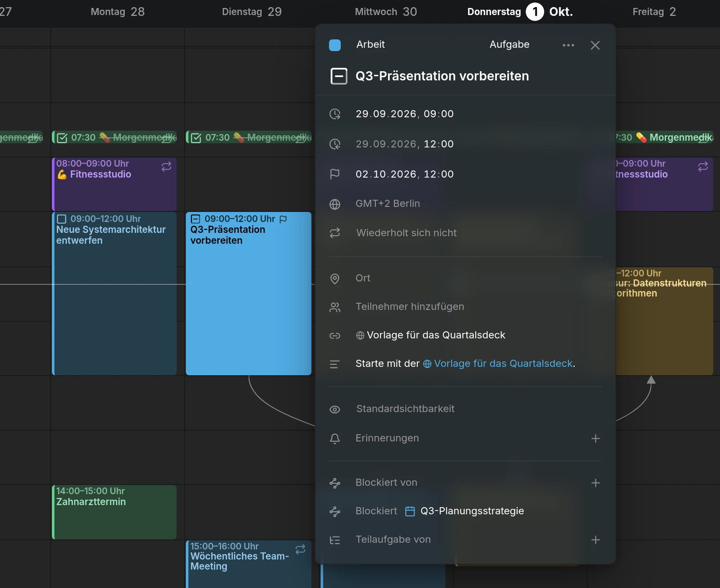This screenshot has width=720, height=588.
Task: Check off Monday's 07:30 Morgenmedikation task
Action: pos(62,138)
